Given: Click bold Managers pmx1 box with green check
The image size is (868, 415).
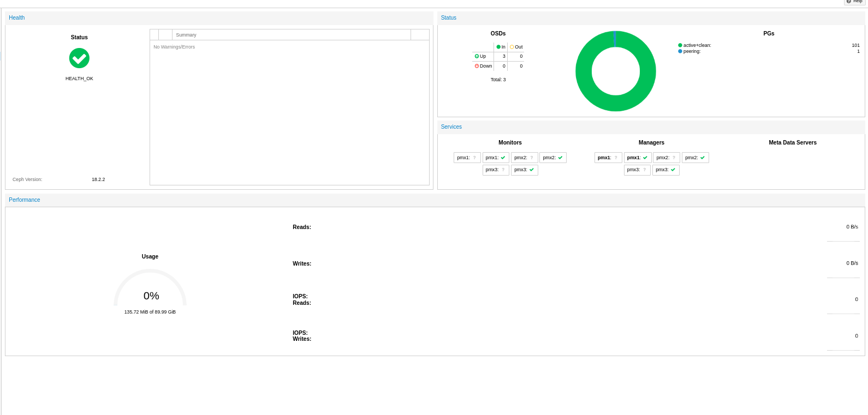Looking at the screenshot, I should [x=637, y=158].
